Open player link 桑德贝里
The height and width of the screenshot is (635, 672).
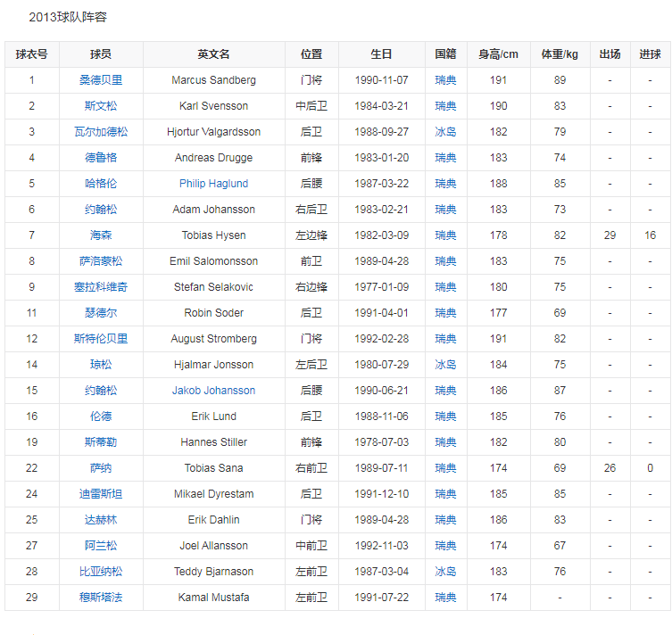coord(101,80)
